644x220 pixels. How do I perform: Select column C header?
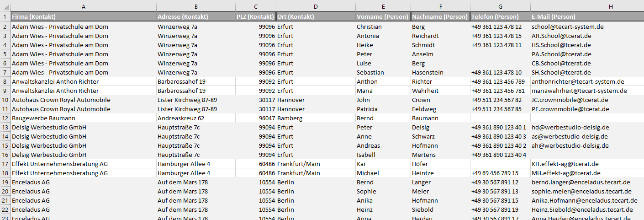click(256, 6)
